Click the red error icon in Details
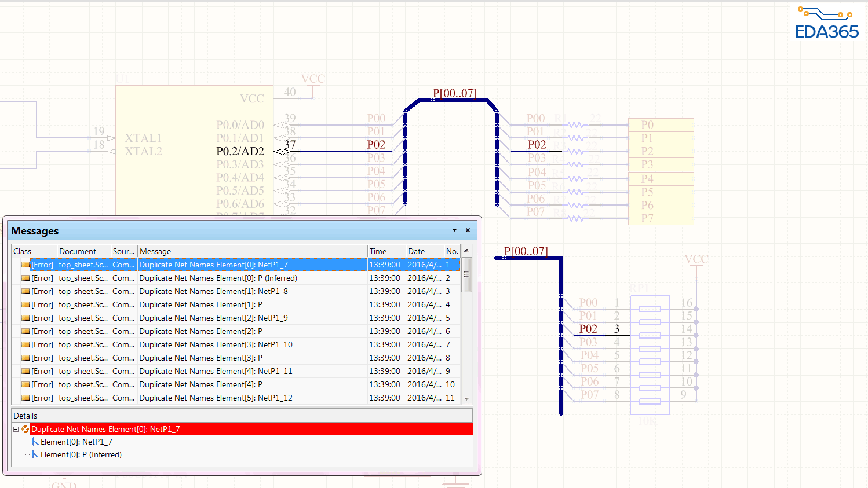This screenshot has height=488, width=868. (x=25, y=430)
